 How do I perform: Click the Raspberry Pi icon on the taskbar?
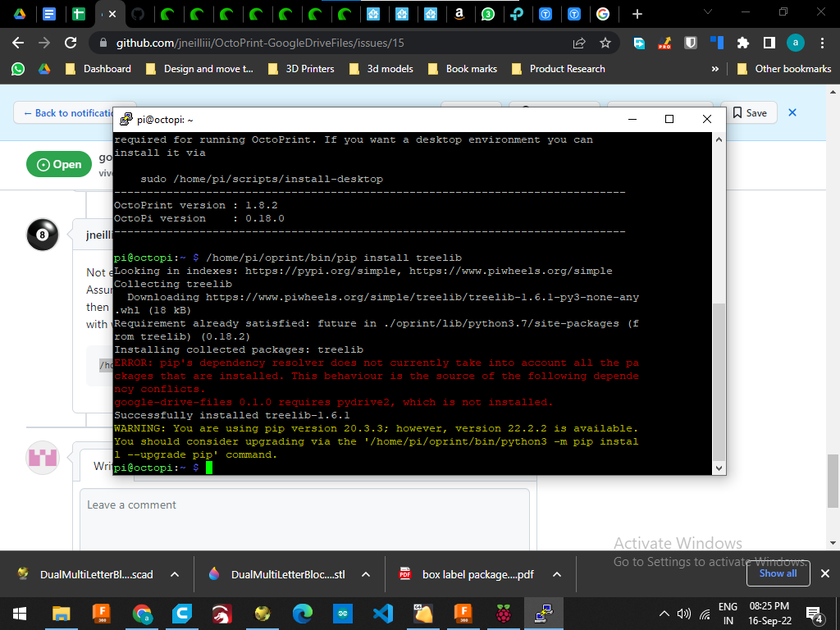point(503,613)
